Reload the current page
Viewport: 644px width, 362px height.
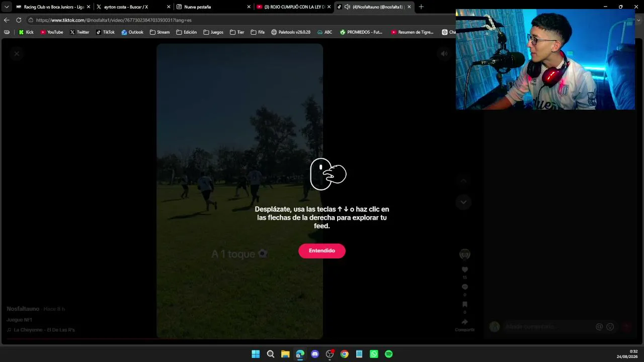click(x=19, y=20)
